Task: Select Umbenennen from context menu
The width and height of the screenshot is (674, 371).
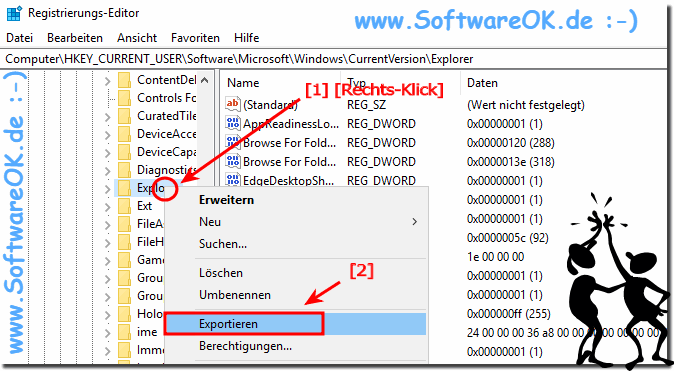Action: (x=235, y=295)
